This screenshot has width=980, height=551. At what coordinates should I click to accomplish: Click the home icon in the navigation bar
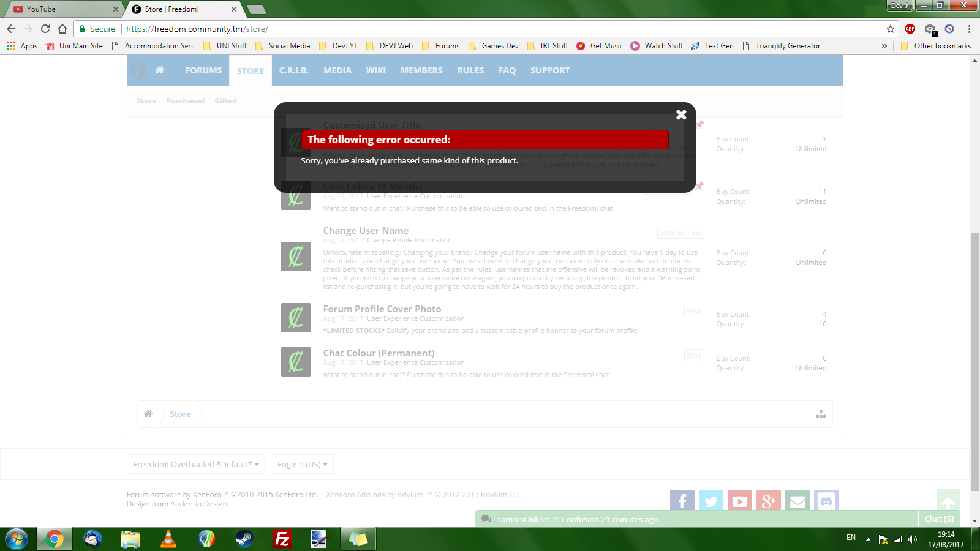point(159,70)
